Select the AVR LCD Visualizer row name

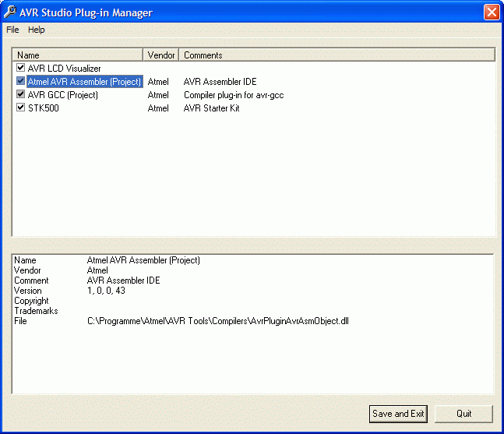tap(65, 69)
